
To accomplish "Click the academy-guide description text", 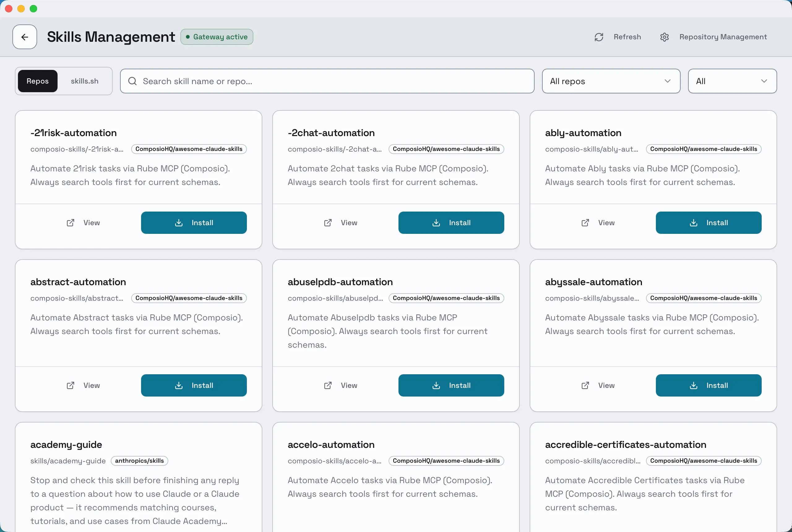I will 135,500.
